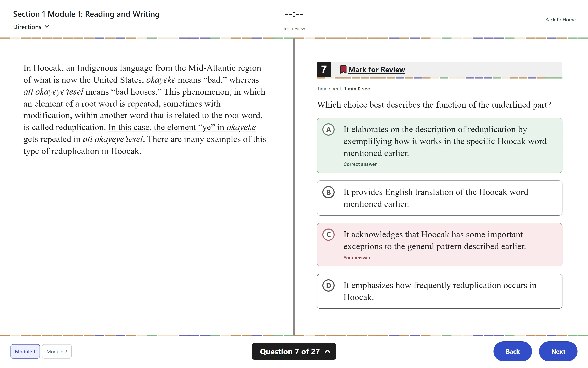Select answer choice D circle
588x368 pixels.
pyautogui.click(x=328, y=285)
